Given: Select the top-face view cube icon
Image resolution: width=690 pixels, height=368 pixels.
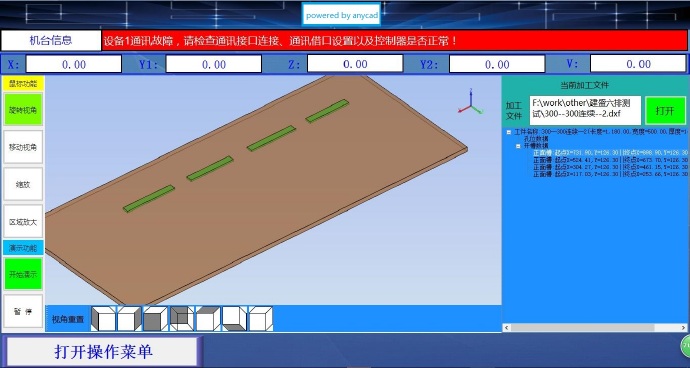Looking at the screenshot, I should 208,319.
